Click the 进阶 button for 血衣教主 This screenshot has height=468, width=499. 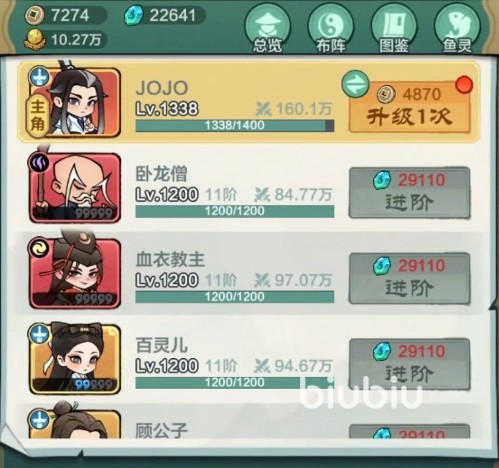pos(410,279)
